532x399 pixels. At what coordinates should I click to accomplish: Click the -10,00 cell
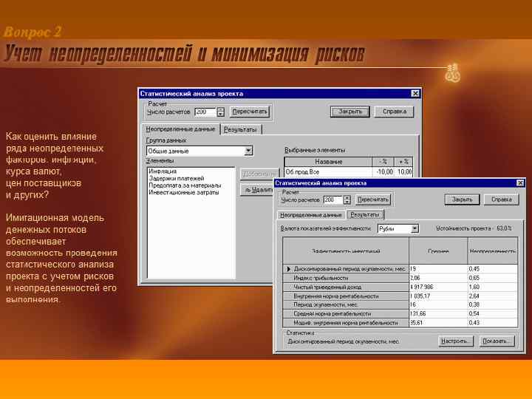[x=383, y=172]
